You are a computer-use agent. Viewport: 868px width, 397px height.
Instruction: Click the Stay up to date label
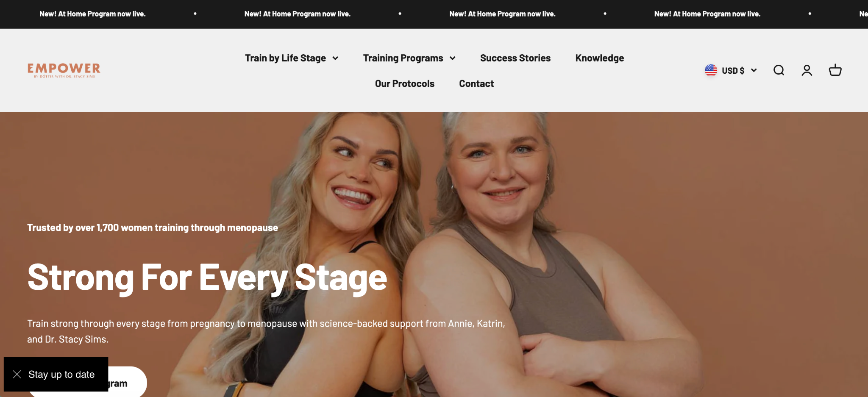tap(61, 375)
